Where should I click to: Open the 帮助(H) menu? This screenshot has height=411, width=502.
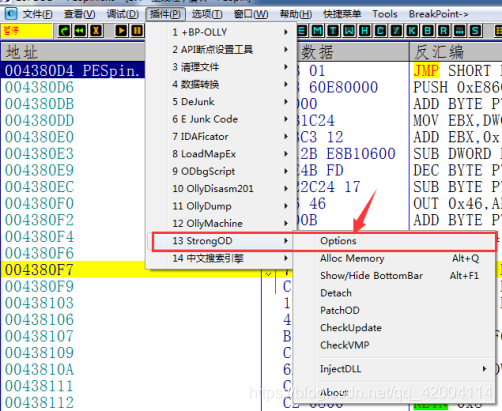pyautogui.click(x=296, y=14)
